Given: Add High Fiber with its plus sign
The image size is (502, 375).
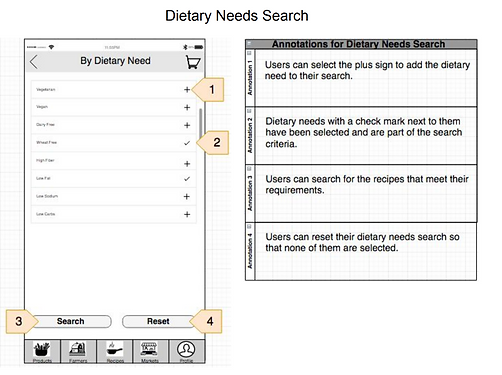Looking at the screenshot, I should coord(187,164).
